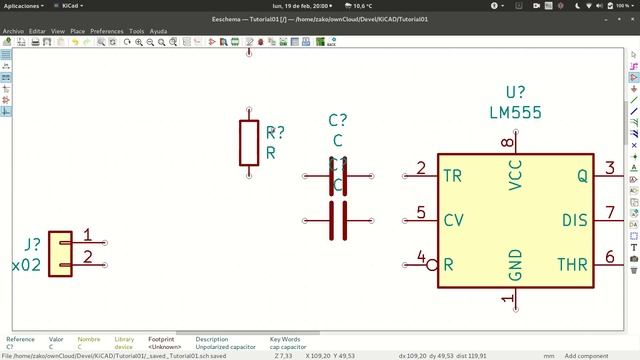Click the horizontal scrollbar thumb
The image size is (640, 360).
248,333
